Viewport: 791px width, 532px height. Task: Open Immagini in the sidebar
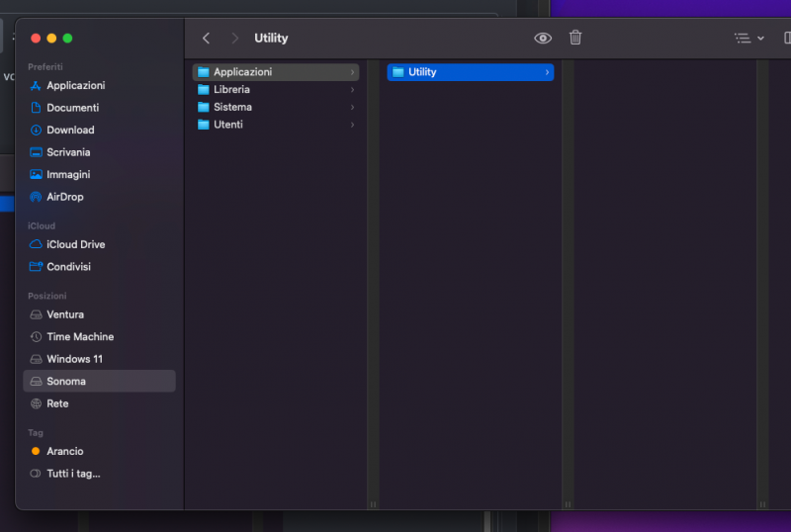tap(100, 175)
